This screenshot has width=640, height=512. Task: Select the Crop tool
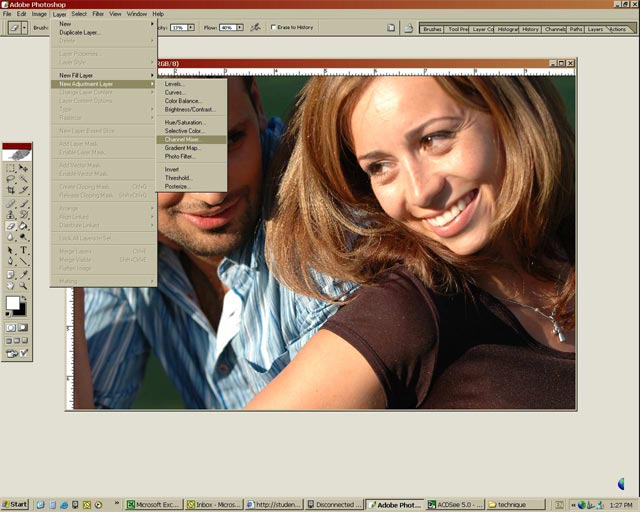click(x=11, y=190)
